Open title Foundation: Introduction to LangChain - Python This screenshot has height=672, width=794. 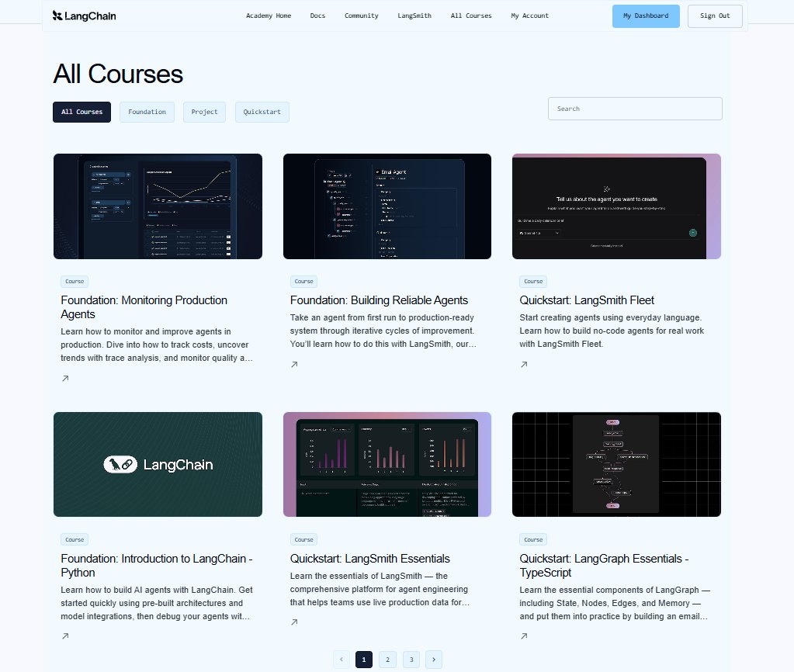coord(157,566)
